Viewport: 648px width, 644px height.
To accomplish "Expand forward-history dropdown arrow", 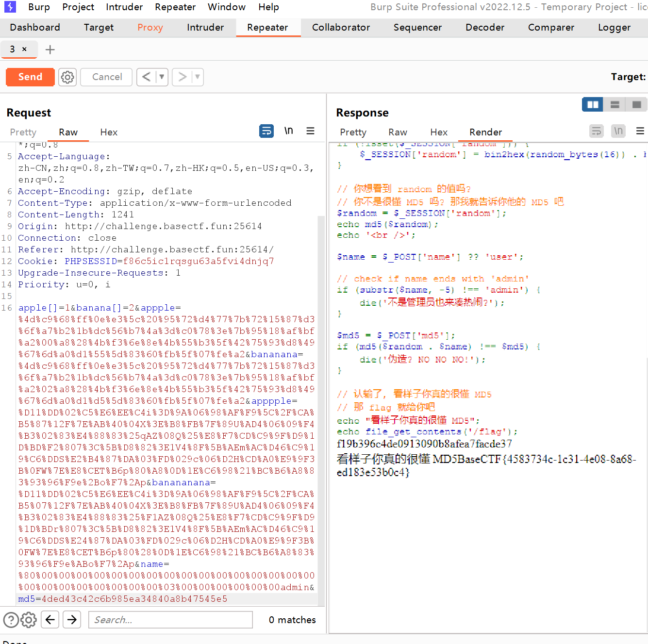I will coord(198,77).
